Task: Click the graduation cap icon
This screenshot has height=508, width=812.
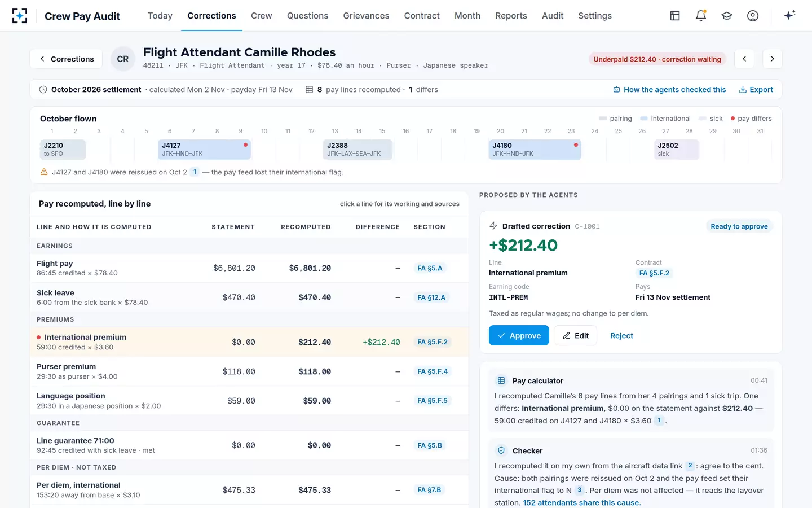Action: (x=727, y=16)
